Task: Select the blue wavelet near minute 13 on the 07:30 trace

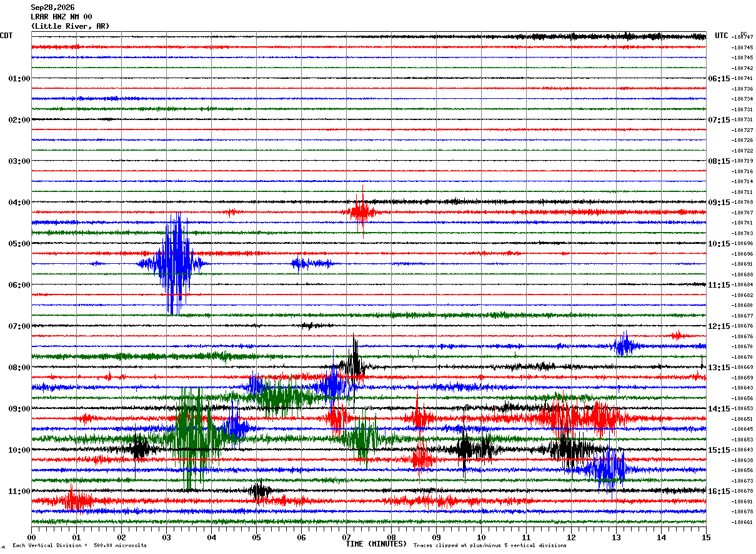Action: pos(624,346)
